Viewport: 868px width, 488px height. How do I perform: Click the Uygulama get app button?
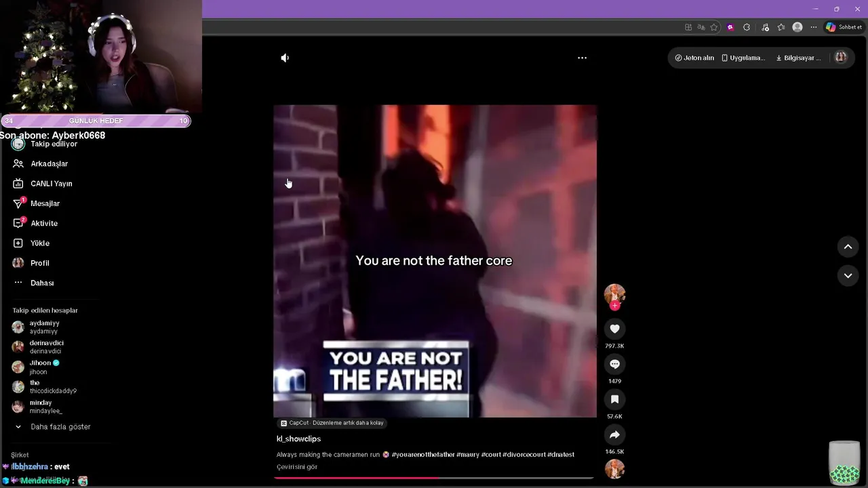click(743, 58)
